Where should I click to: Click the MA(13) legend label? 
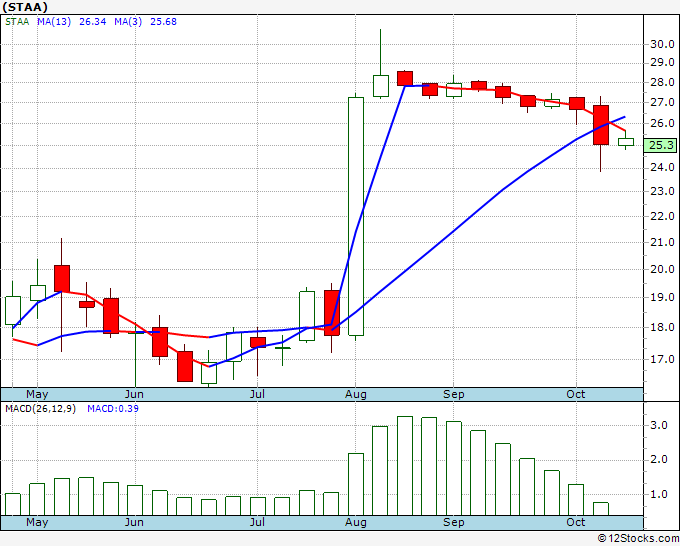[54, 22]
